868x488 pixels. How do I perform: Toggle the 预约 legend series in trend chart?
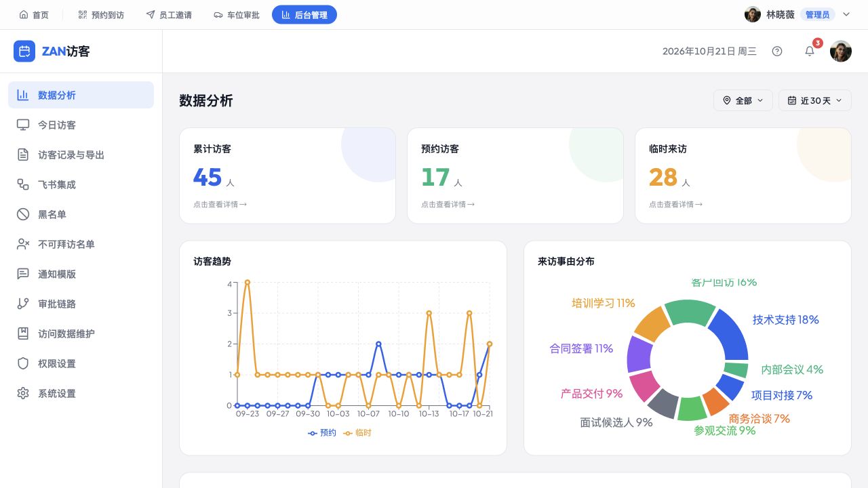point(322,432)
